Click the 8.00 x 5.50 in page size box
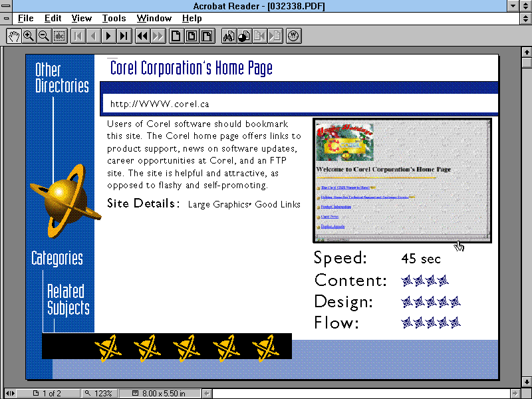This screenshot has width=532, height=399. (160, 393)
